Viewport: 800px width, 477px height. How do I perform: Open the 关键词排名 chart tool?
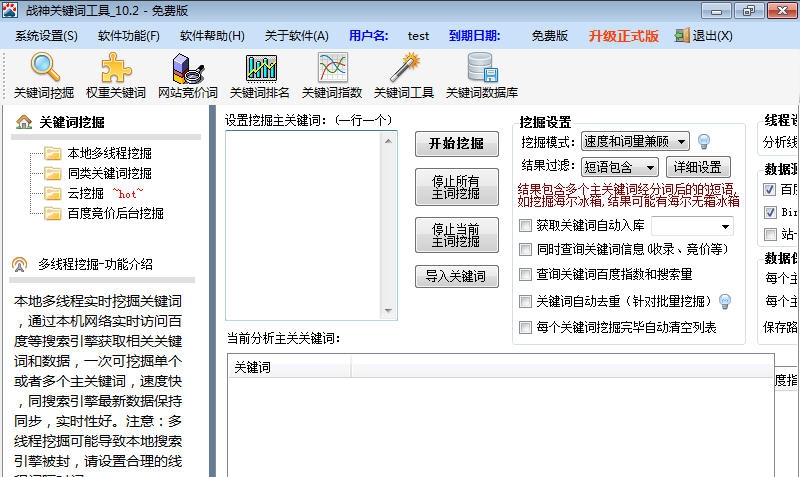[x=260, y=76]
